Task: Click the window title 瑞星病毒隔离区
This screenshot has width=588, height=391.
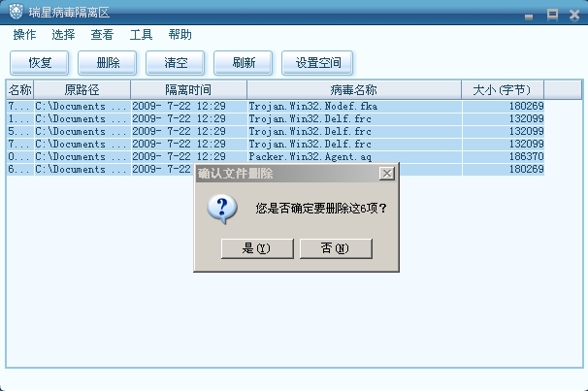Action: 69,13
